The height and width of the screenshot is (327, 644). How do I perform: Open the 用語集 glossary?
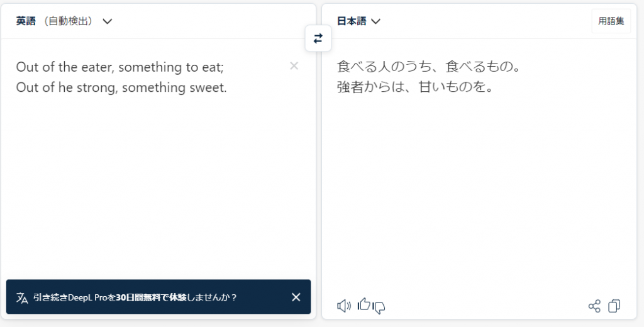tap(611, 21)
